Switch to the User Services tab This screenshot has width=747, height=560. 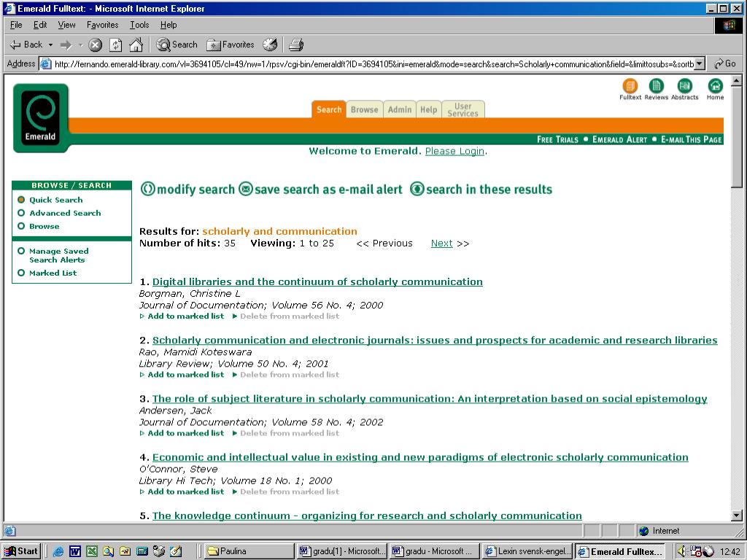coord(463,109)
